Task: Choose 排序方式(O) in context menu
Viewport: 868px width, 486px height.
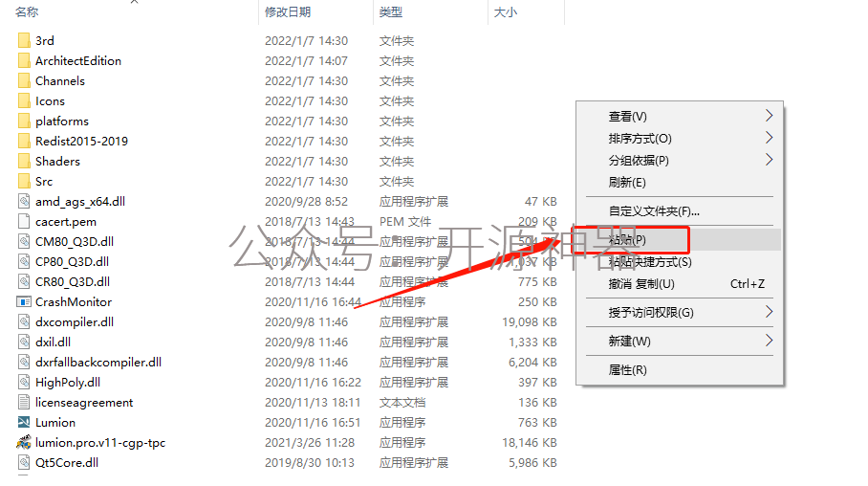Action: click(x=680, y=139)
